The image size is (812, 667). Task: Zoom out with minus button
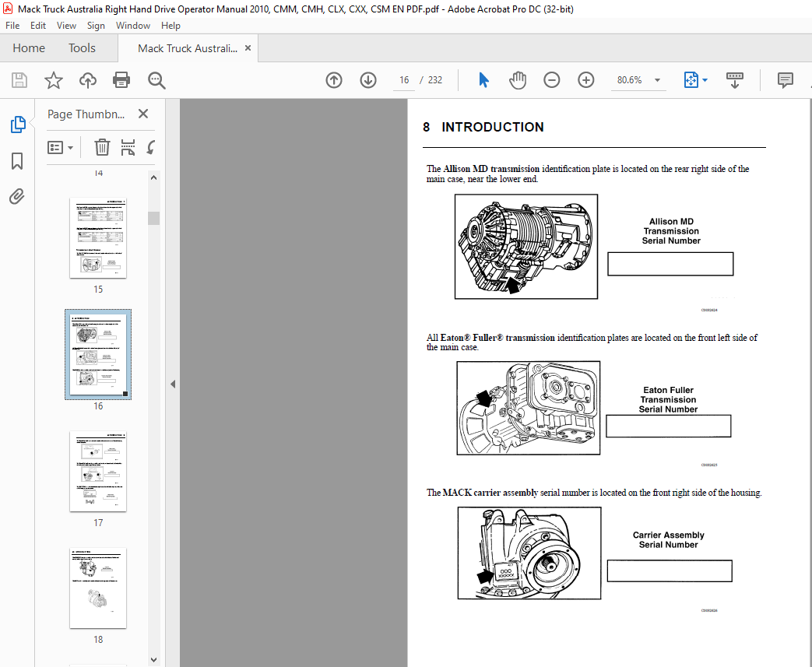(x=551, y=80)
